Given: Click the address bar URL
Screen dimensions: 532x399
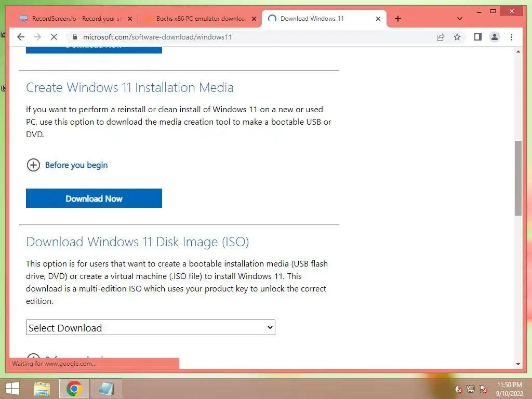Looking at the screenshot, I should 157,37.
